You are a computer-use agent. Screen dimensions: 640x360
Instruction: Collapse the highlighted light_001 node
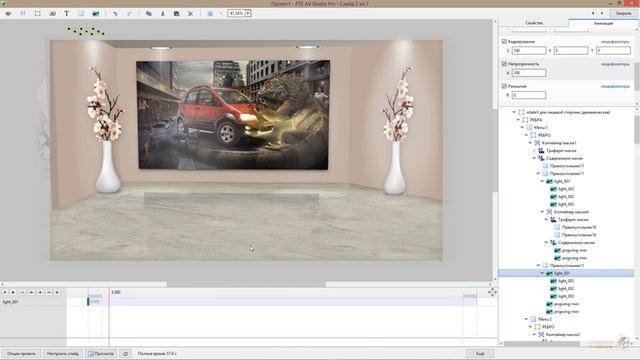(x=542, y=273)
